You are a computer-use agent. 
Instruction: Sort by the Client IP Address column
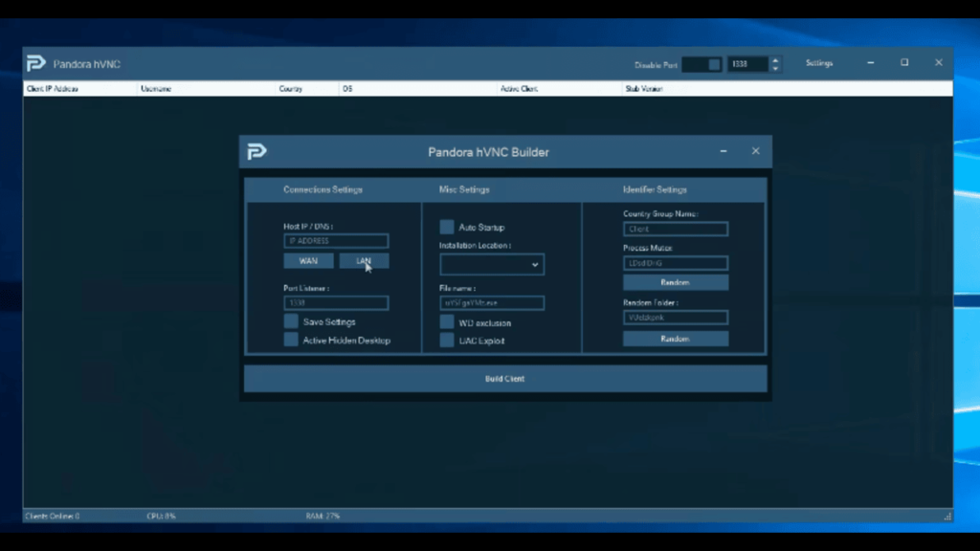click(x=80, y=89)
